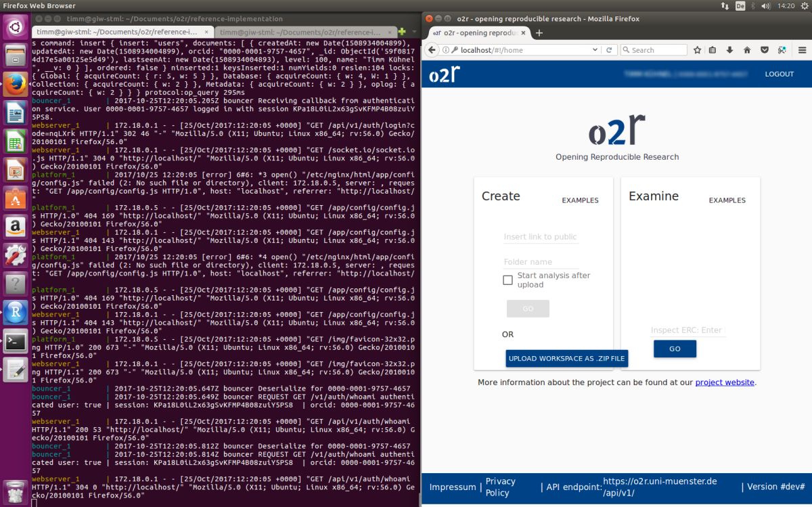Launch Firefox from the Ubuntu launcher
The image size is (812, 507).
coord(15,84)
